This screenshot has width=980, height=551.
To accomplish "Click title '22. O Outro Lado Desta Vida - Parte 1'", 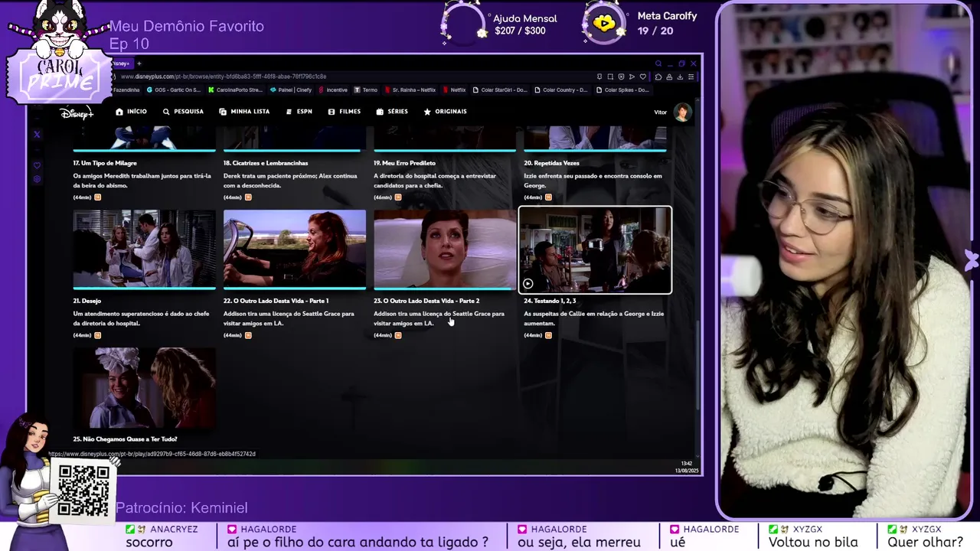I will point(276,301).
